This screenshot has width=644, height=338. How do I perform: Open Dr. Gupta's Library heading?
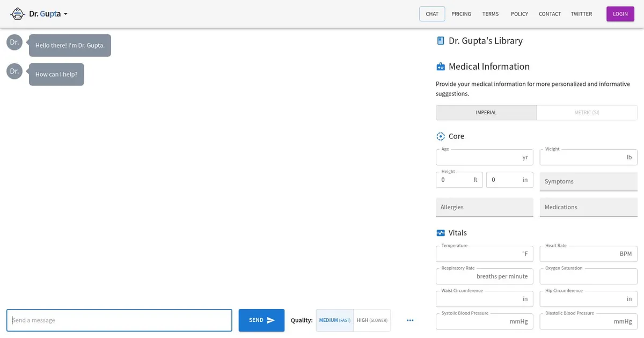point(486,41)
